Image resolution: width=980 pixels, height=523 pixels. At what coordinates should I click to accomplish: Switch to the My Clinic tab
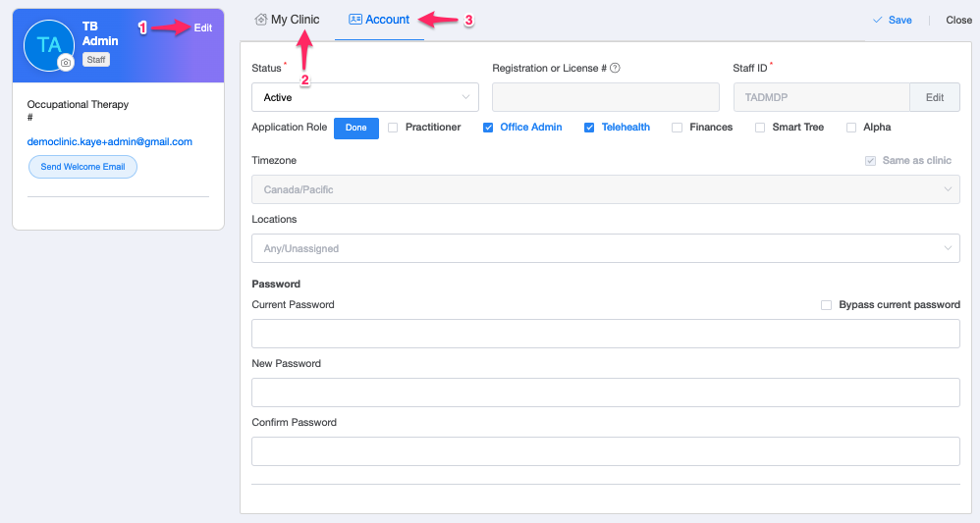click(288, 20)
